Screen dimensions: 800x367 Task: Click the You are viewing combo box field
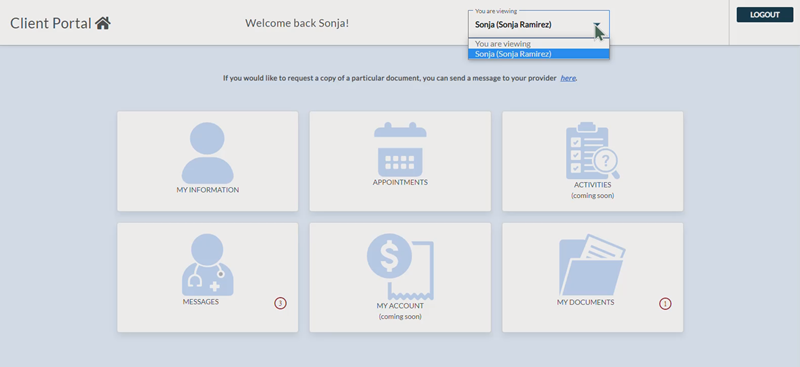pos(539,24)
